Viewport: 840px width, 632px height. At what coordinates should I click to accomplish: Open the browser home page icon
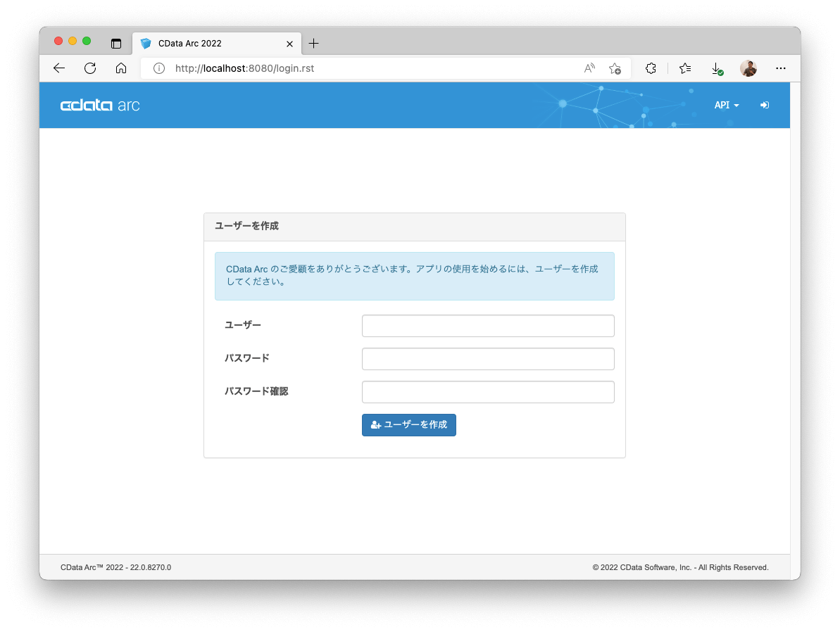[x=121, y=68]
